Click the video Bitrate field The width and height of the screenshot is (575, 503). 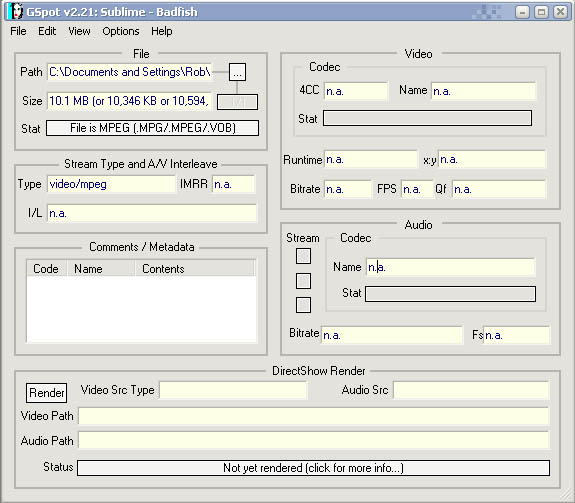click(x=348, y=189)
